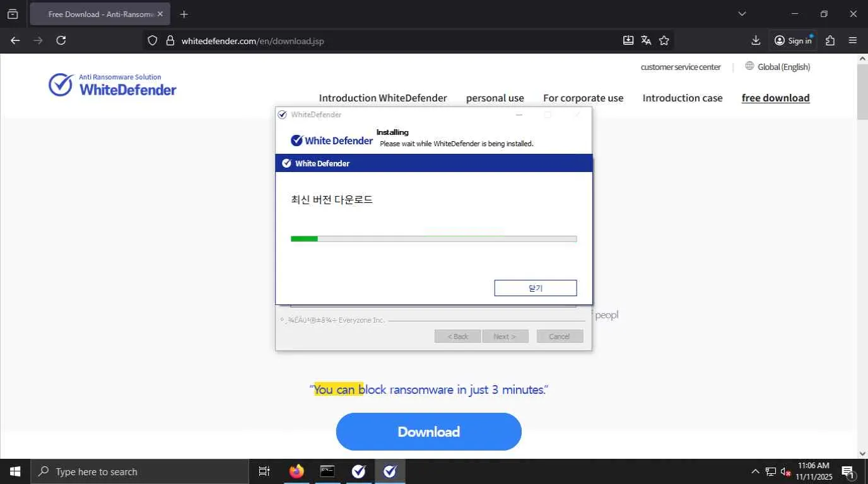Click the Cancel button in the installer window
Viewport: 868px width, 484px height.
click(560, 337)
